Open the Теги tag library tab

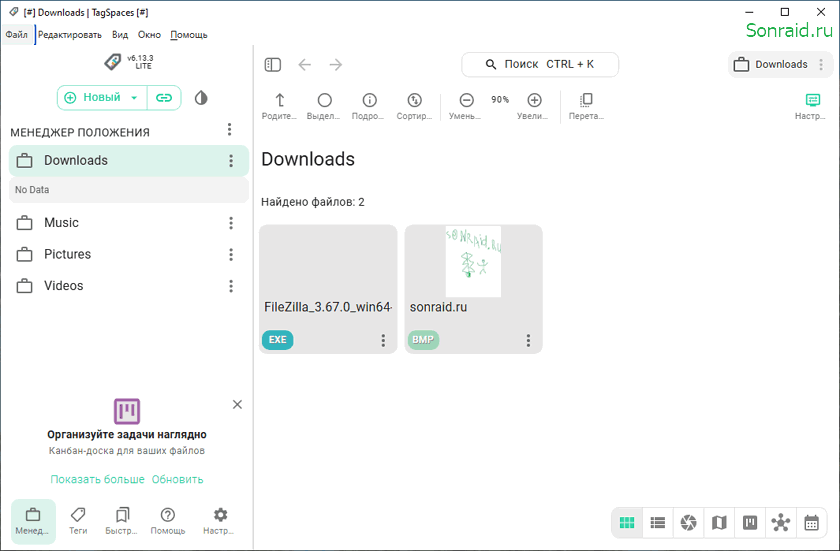[x=78, y=522]
